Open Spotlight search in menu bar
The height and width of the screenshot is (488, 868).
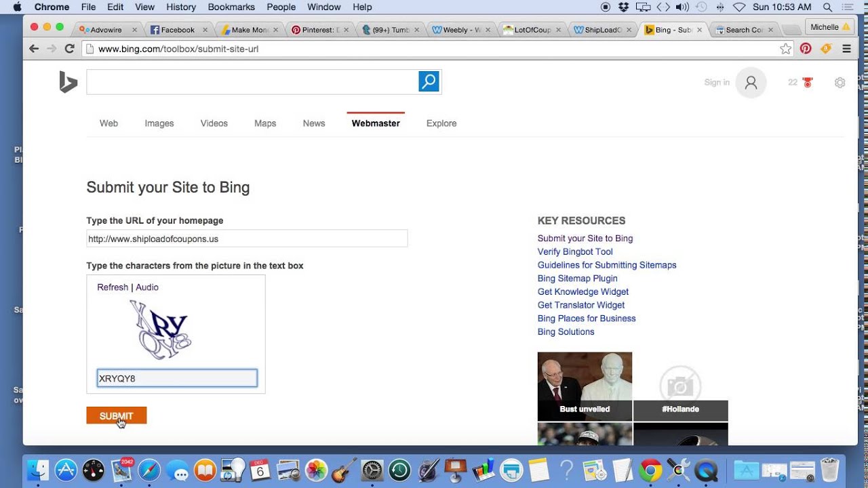(x=827, y=7)
